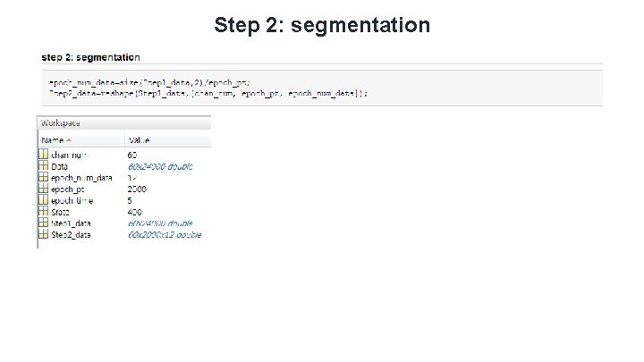The width and height of the screenshot is (644, 362).
Task: Click the first code line with size()
Action: point(149,83)
